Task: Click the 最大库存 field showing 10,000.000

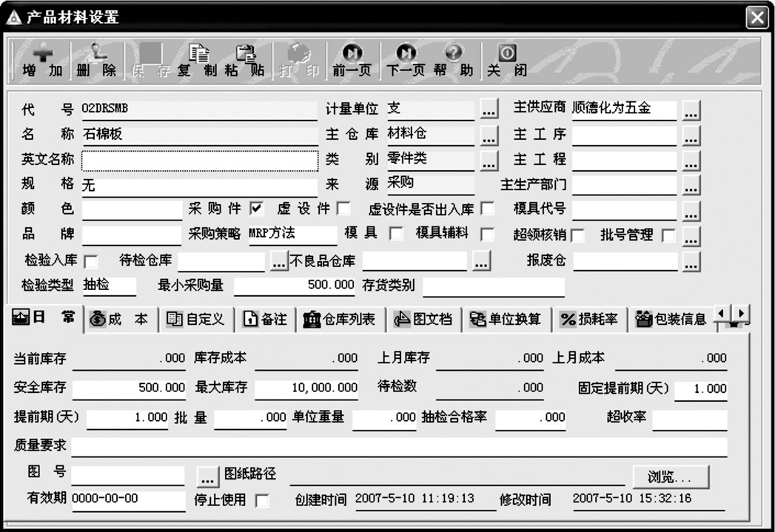Action: click(306, 388)
